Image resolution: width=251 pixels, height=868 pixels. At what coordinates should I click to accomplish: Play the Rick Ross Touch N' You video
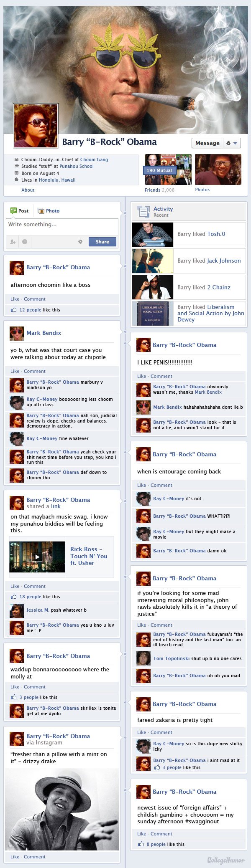[x=37, y=557]
